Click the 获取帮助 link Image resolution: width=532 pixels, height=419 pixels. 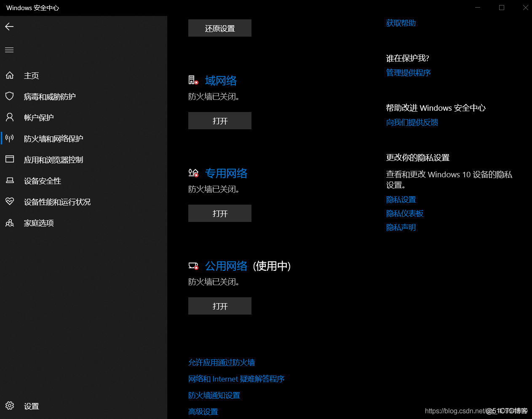pos(401,23)
